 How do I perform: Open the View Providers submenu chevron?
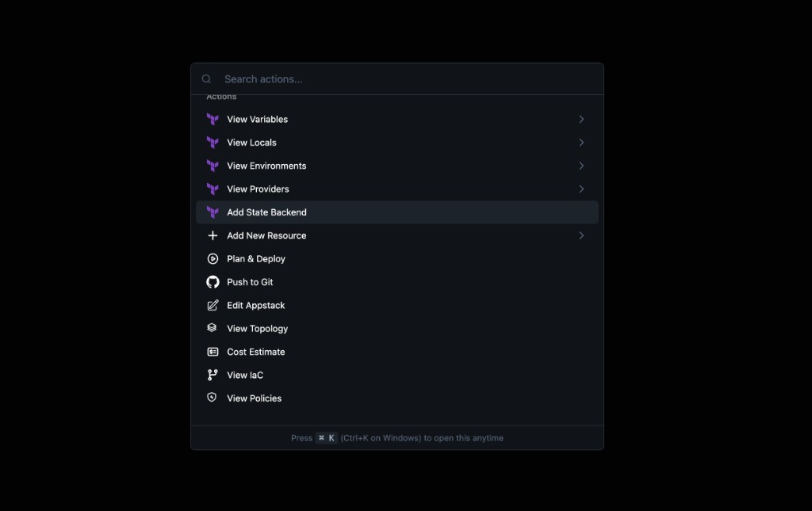(x=581, y=189)
